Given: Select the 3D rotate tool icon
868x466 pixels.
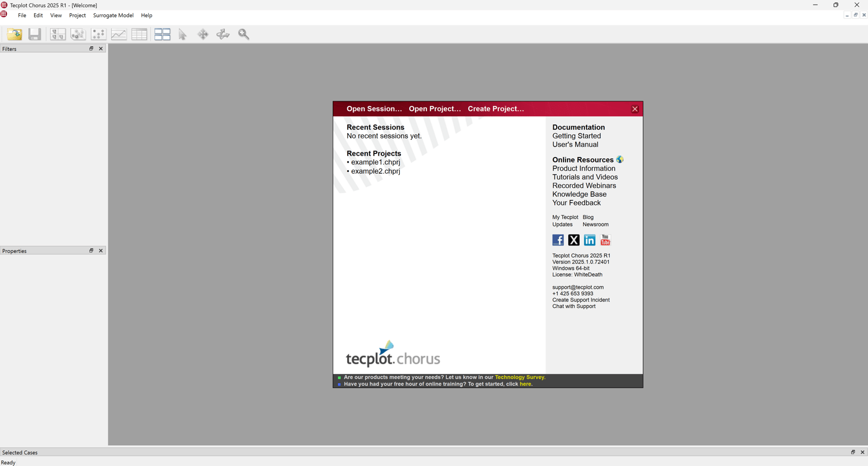Looking at the screenshot, I should tap(223, 34).
